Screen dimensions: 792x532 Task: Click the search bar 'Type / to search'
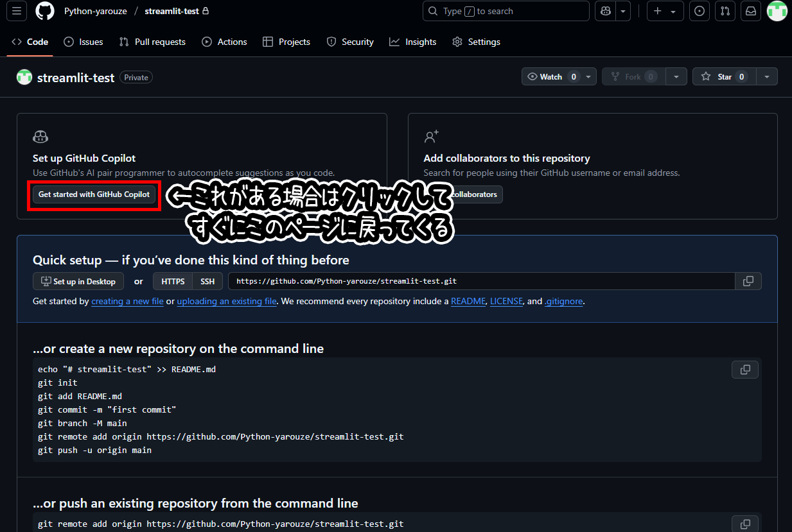click(x=506, y=11)
